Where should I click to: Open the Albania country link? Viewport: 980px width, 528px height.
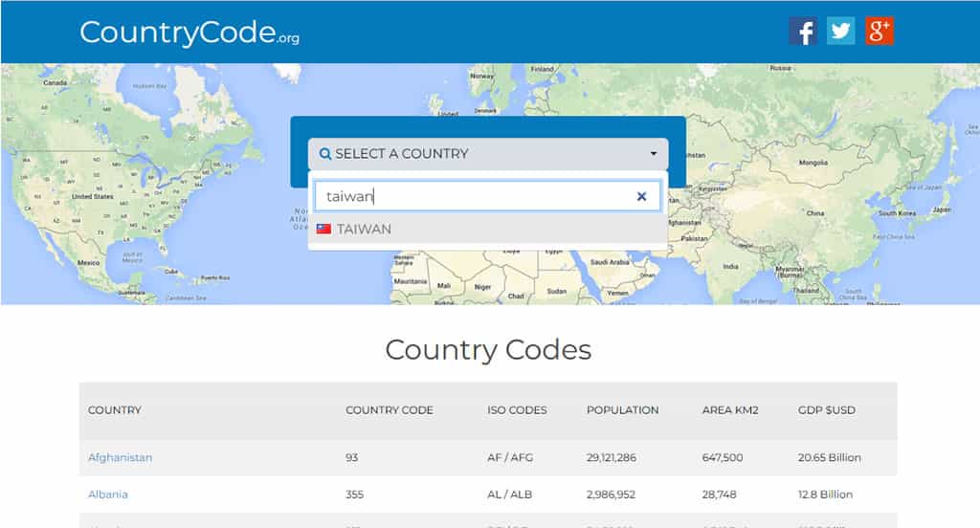click(108, 495)
